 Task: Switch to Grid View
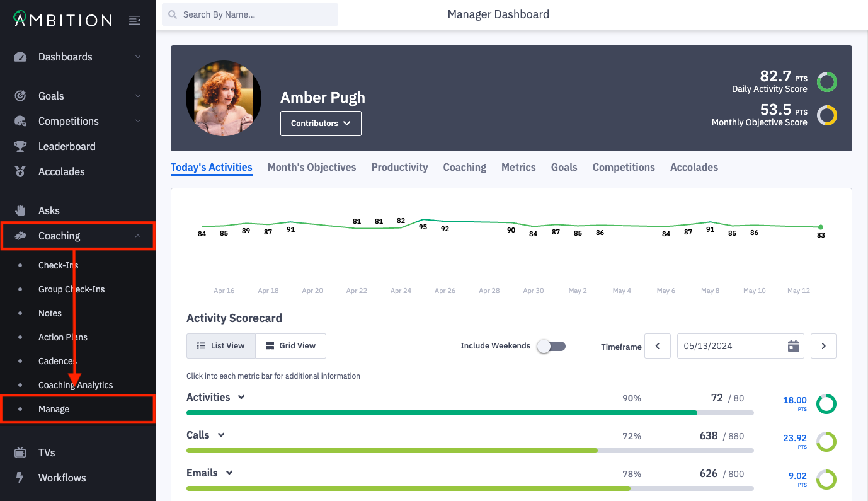(290, 345)
